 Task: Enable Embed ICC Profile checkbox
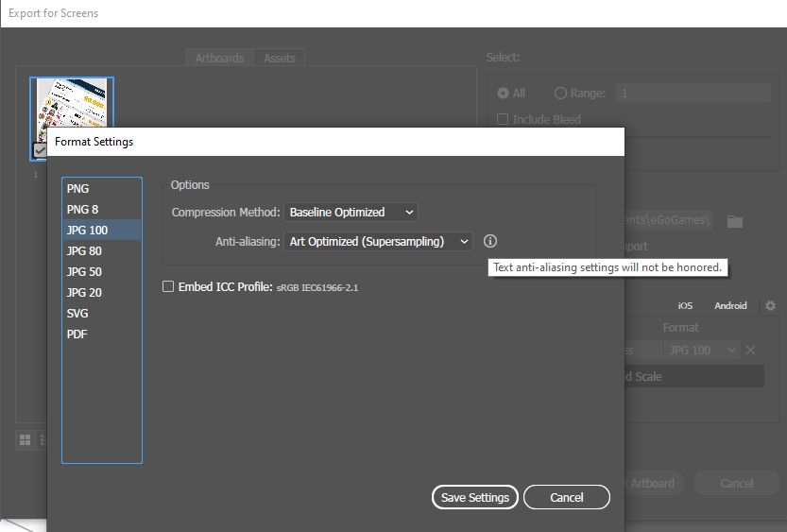[x=168, y=286]
